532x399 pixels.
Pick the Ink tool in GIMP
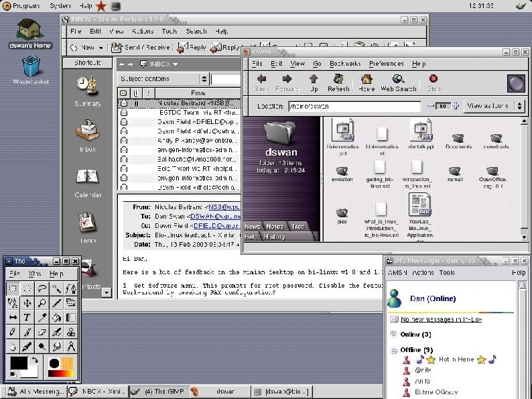coord(27,347)
